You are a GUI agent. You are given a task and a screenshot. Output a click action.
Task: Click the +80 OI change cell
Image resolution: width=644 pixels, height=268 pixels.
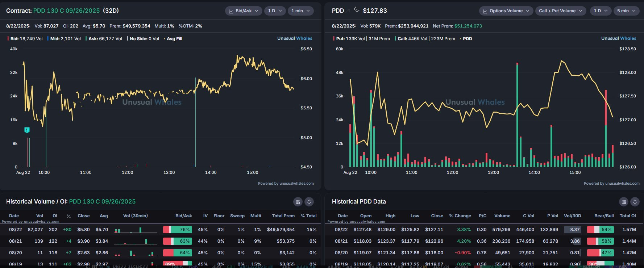pyautogui.click(x=67, y=230)
